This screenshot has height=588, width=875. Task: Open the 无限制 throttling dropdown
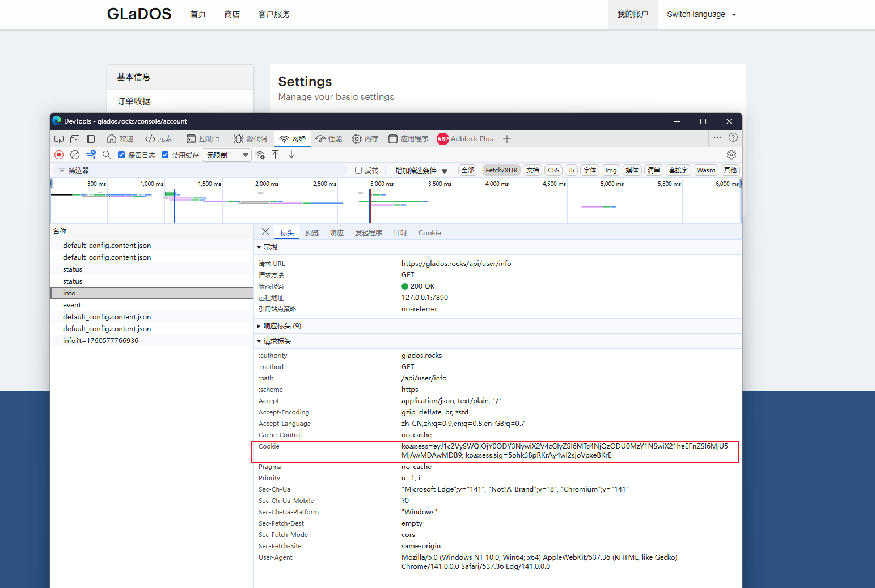coord(226,155)
